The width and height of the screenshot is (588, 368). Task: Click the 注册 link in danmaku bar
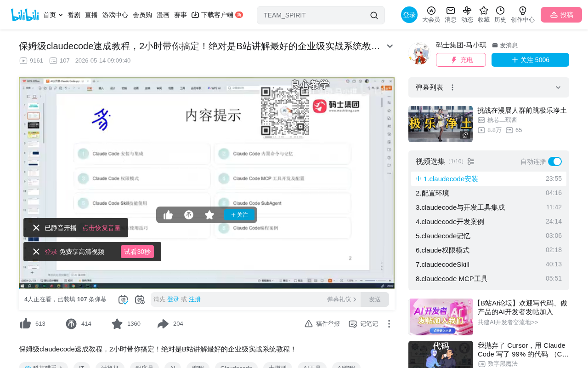click(195, 299)
